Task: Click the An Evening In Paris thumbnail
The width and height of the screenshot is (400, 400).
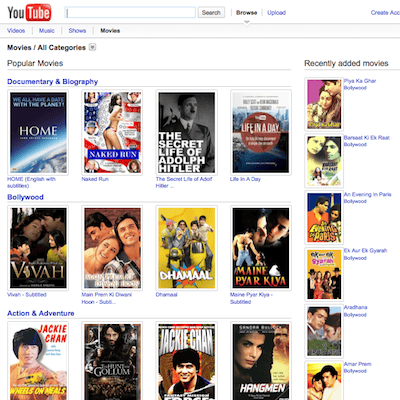Action: (324, 218)
